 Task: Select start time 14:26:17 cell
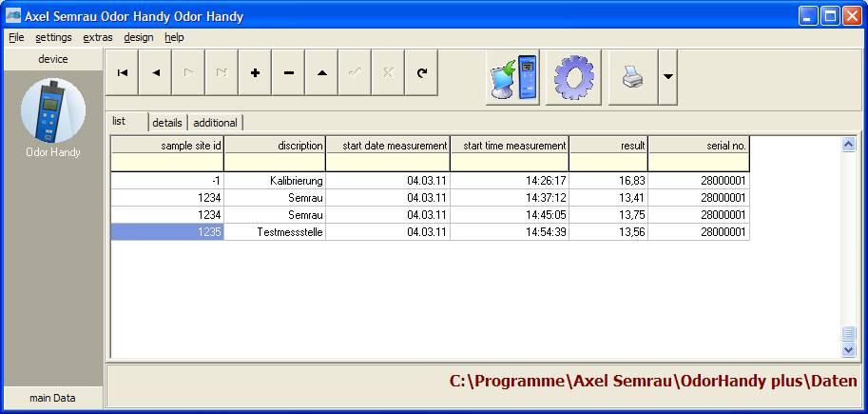(x=510, y=181)
